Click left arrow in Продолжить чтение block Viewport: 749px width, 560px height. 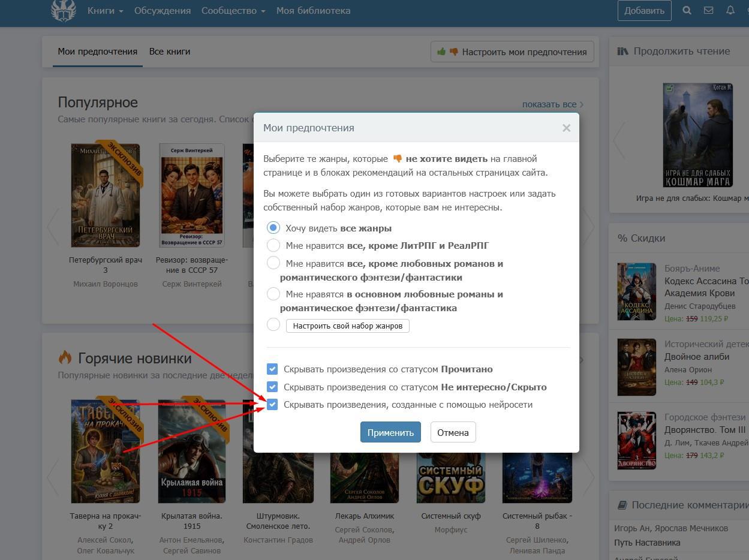point(619,140)
